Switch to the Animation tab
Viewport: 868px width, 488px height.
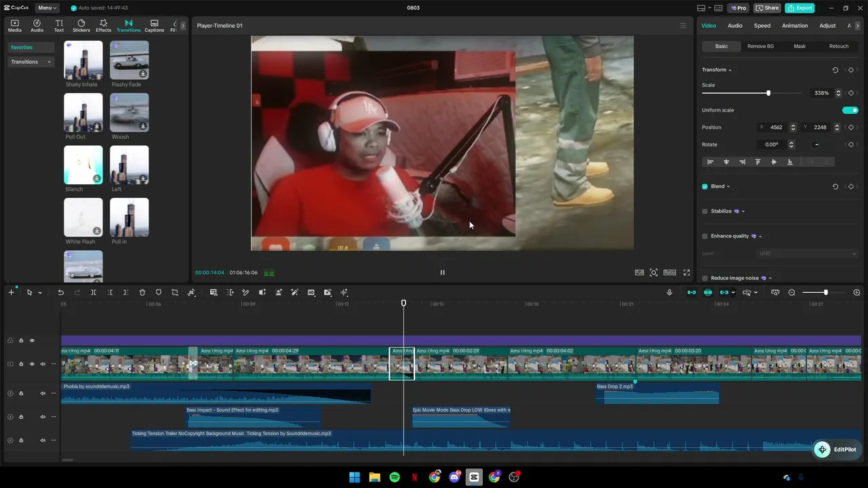[x=795, y=26]
